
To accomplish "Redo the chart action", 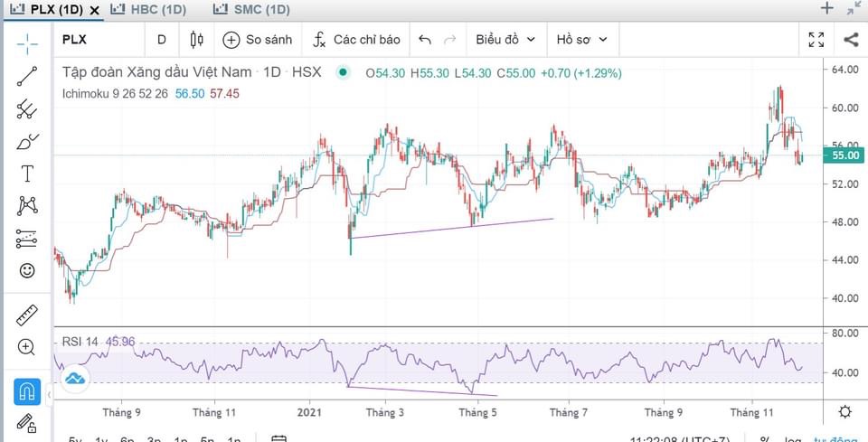I will tap(450, 40).
